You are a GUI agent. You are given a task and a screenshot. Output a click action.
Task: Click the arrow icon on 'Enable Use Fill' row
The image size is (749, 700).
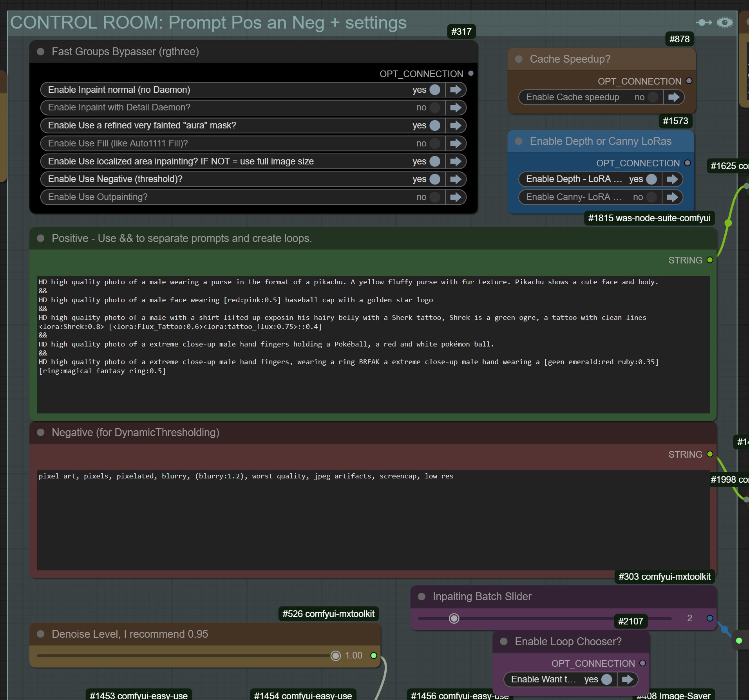(456, 143)
